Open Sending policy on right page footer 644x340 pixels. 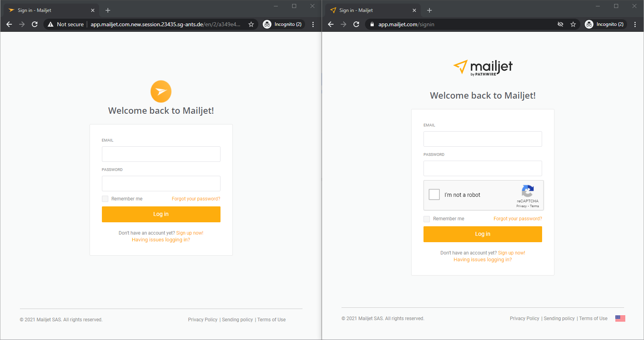point(559,319)
